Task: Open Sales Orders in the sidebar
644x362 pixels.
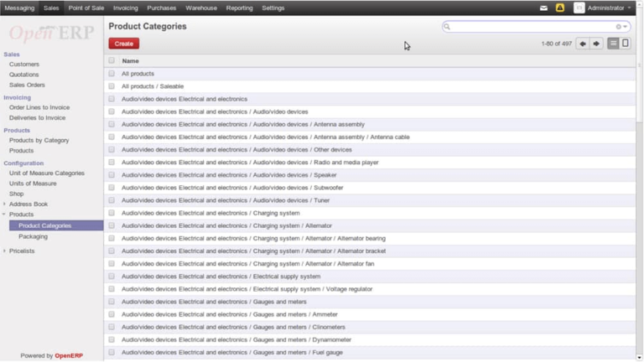Action: click(27, 85)
